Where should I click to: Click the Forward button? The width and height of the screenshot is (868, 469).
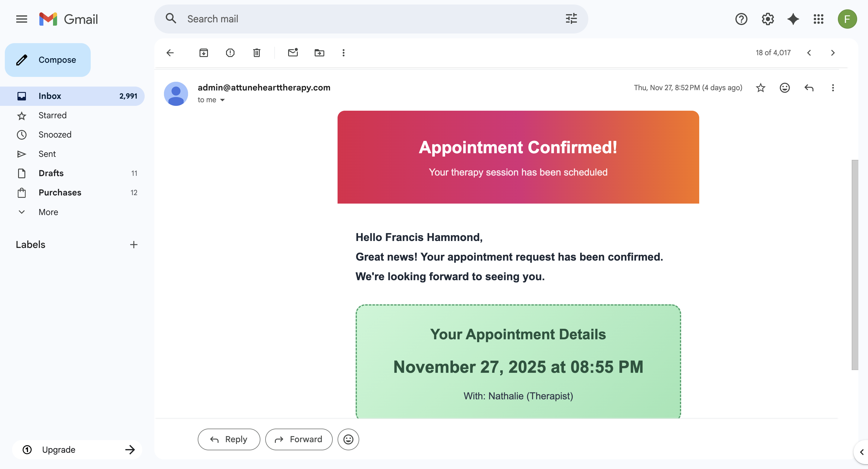tap(299, 439)
